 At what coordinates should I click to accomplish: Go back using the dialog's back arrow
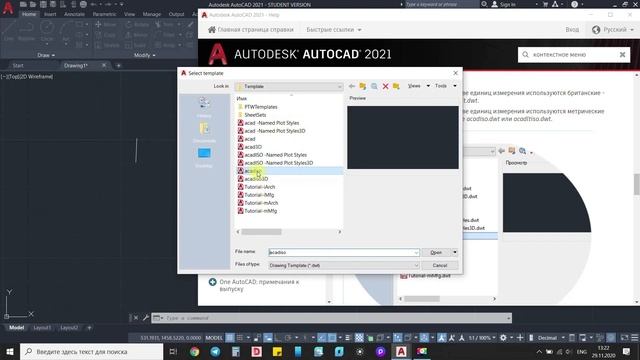coord(351,86)
